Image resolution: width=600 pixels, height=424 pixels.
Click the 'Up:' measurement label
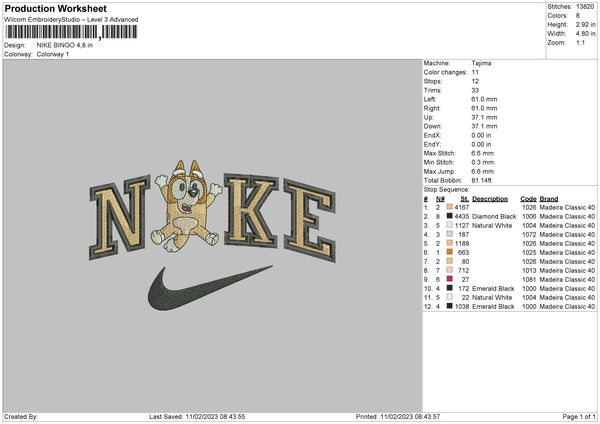428,117
